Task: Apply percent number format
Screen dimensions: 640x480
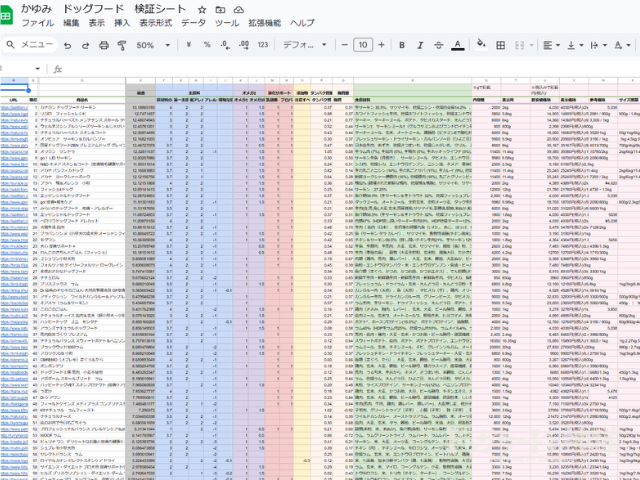Action: click(207, 44)
